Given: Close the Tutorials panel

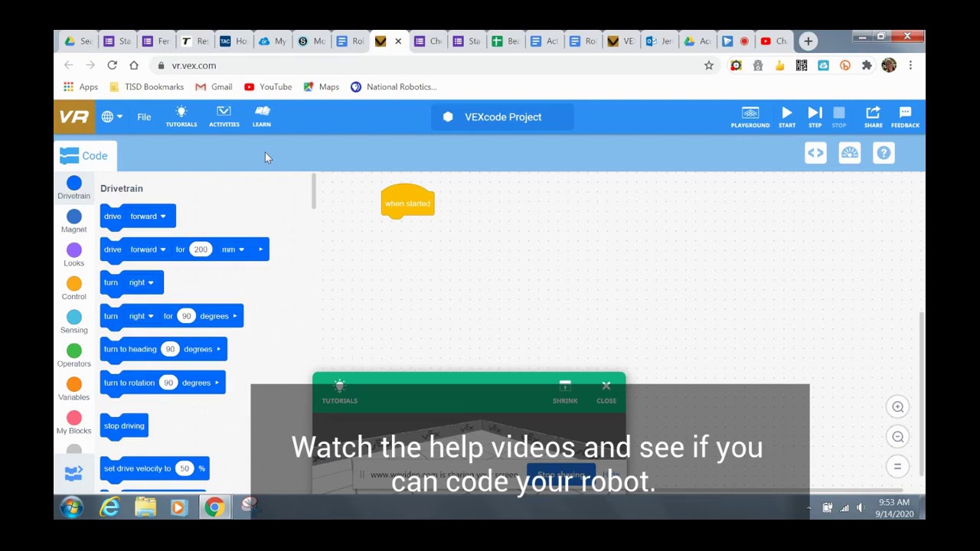Looking at the screenshot, I should tap(606, 392).
